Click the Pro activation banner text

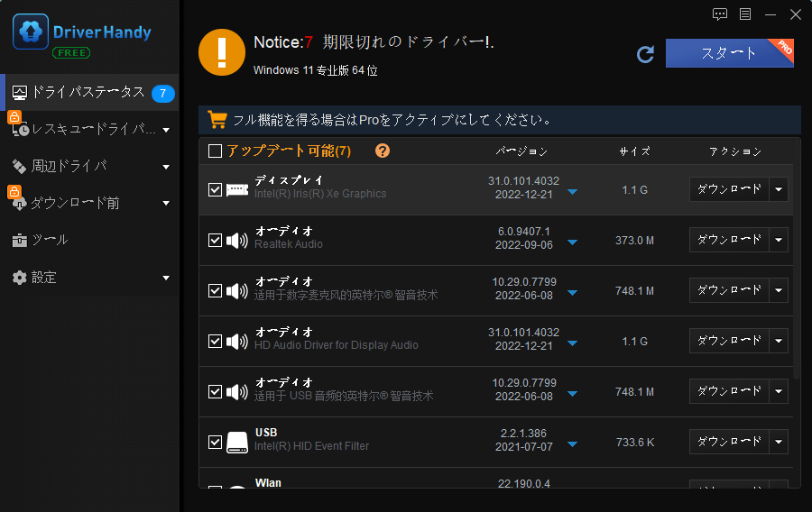coord(392,120)
